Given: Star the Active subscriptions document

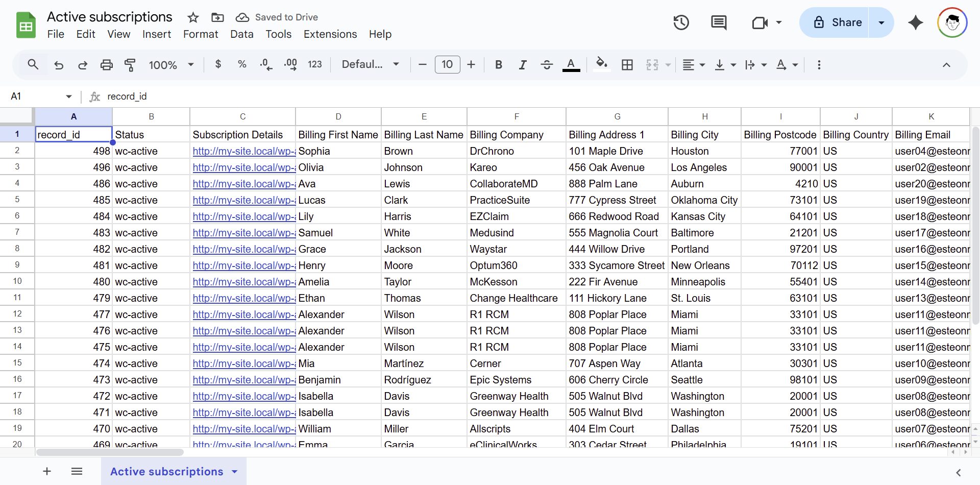Looking at the screenshot, I should coord(193,17).
